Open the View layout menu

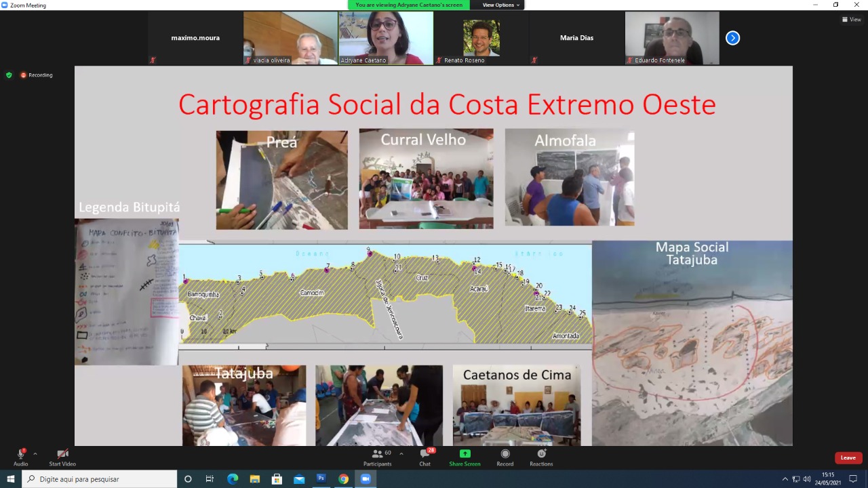851,20
